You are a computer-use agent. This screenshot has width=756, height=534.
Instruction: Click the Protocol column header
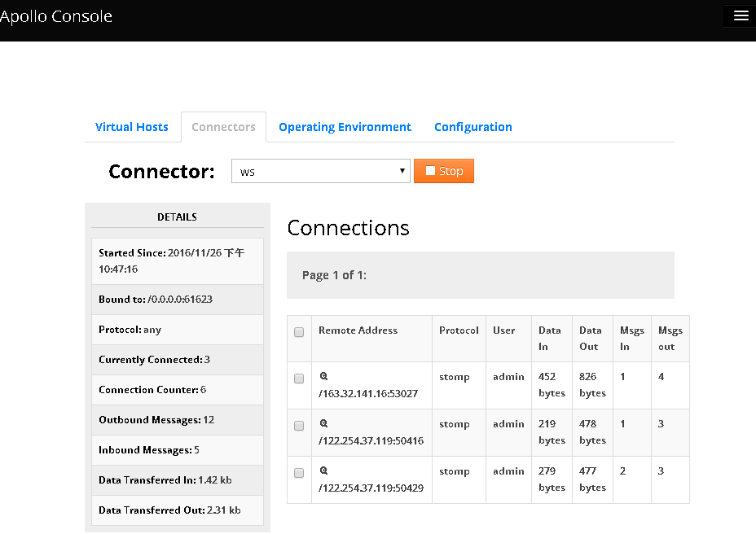[459, 330]
